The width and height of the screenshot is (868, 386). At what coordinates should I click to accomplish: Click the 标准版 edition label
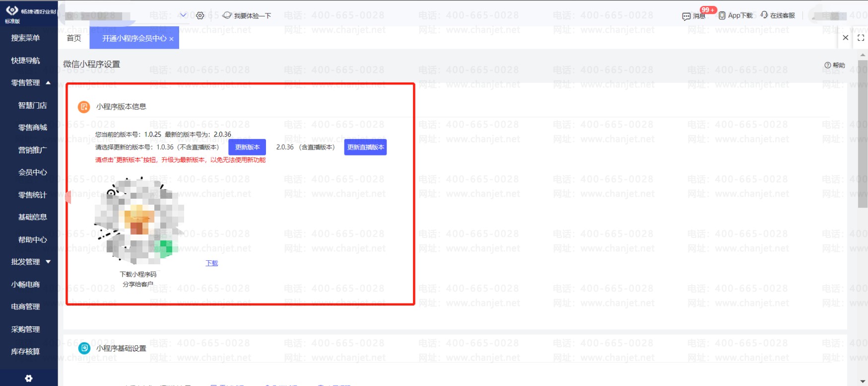point(12,21)
